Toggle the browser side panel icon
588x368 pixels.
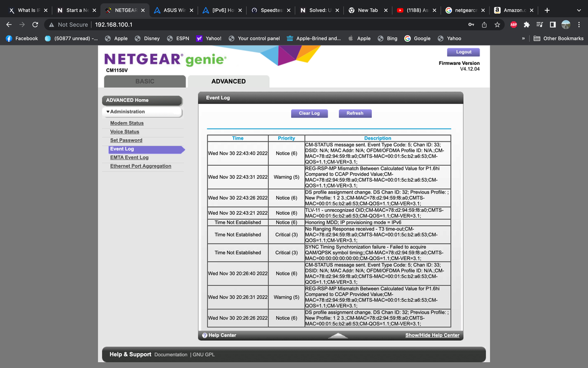(x=553, y=25)
